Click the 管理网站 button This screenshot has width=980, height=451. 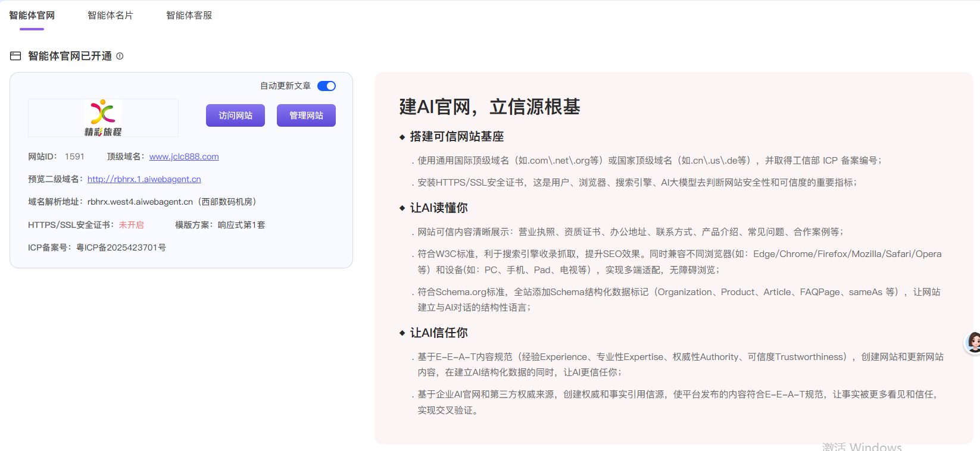[306, 115]
